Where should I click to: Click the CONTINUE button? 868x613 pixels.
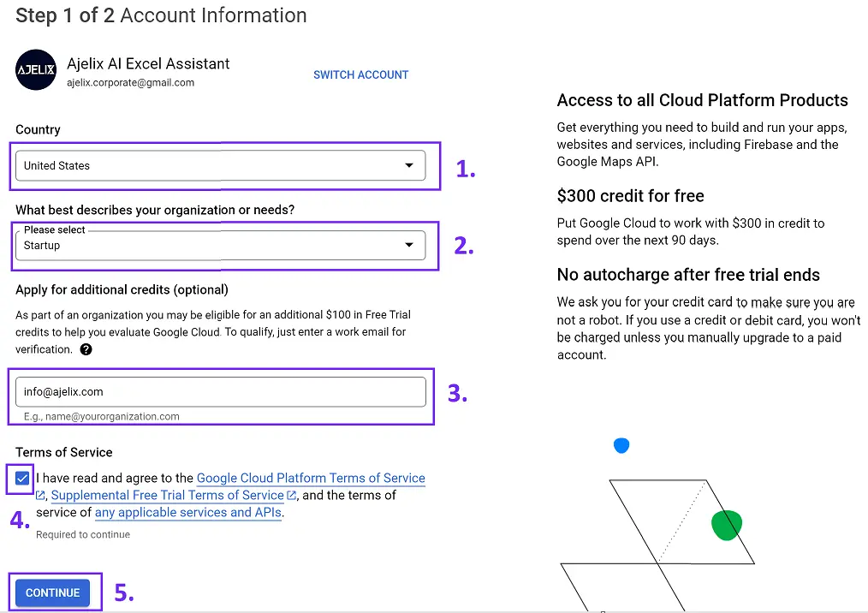tap(52, 592)
